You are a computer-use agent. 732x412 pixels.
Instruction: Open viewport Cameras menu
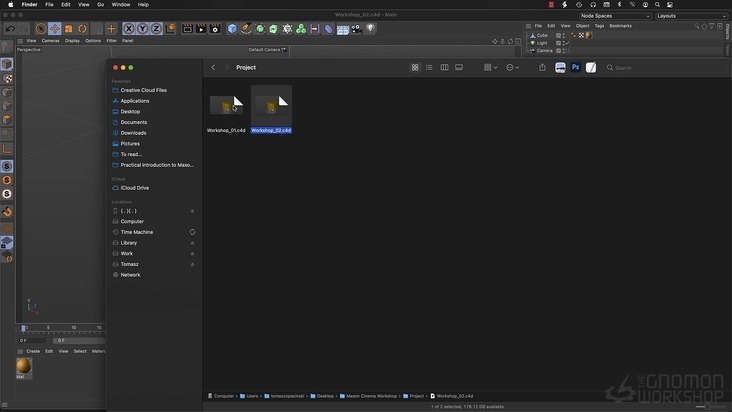pos(50,41)
